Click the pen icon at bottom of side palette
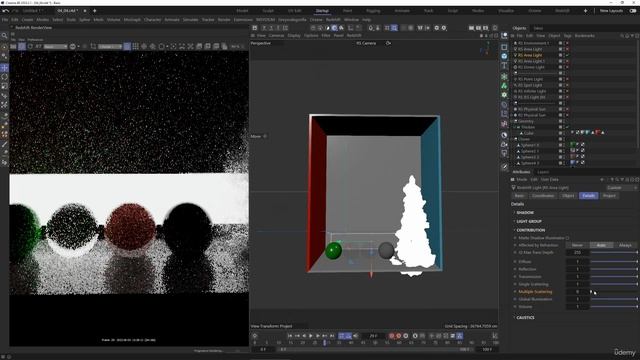This screenshot has width=640, height=360. click(504, 167)
